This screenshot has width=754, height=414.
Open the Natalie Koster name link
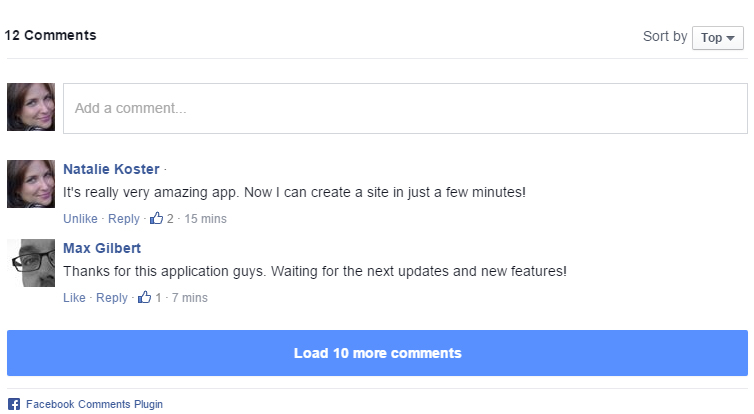[x=111, y=169]
